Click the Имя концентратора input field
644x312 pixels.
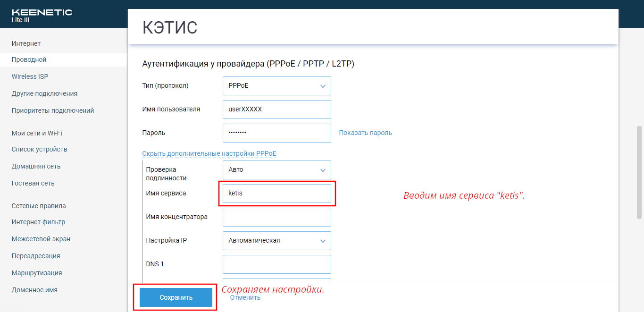[x=277, y=217]
